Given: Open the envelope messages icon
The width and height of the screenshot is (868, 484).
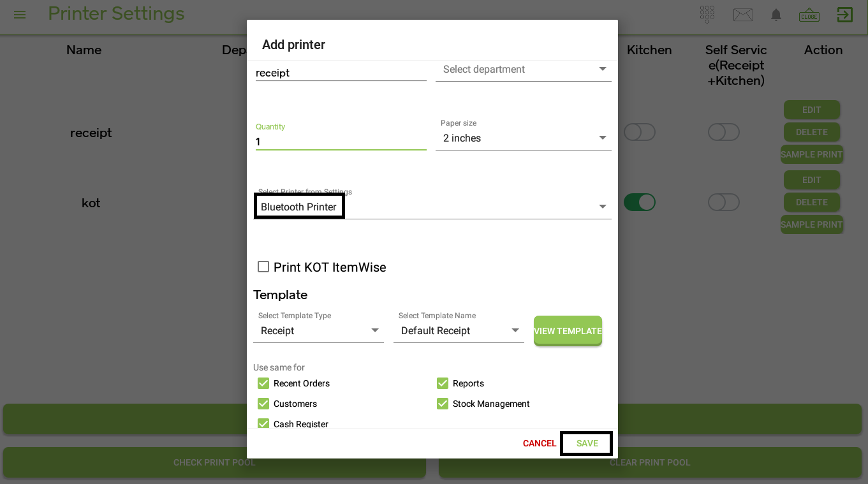Looking at the screenshot, I should click(742, 14).
